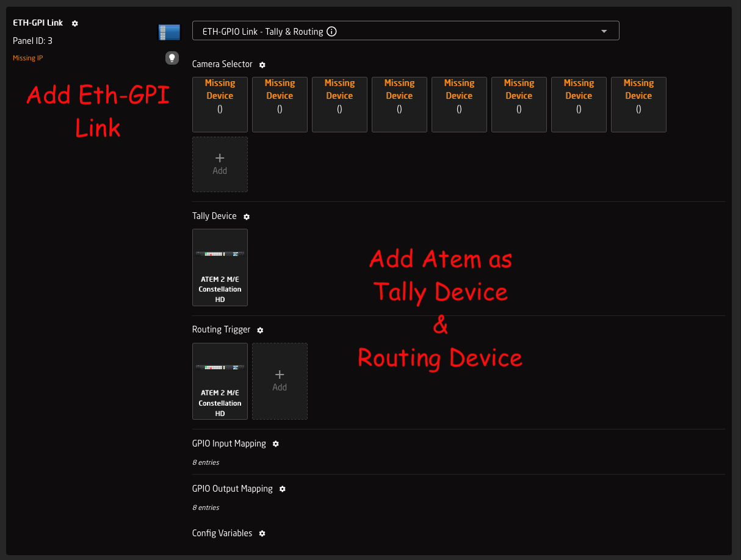
Task: Open Camera Selector settings gear
Action: click(262, 65)
